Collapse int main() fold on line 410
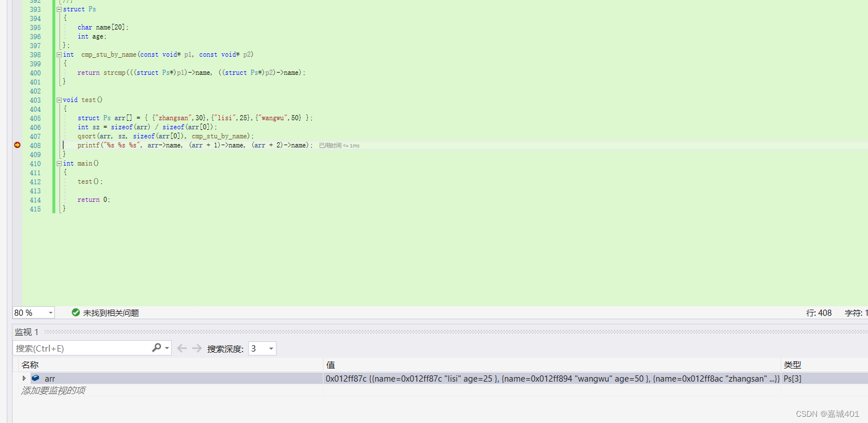This screenshot has width=868, height=423. tap(59, 164)
